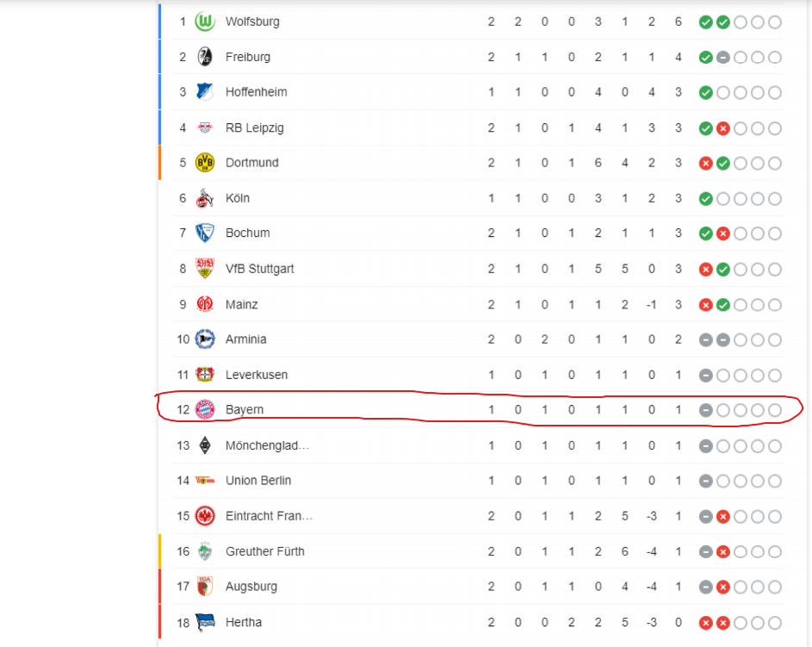Screen dimensions: 812x647
Task: Click the Freiburg club crest
Action: click(x=205, y=57)
